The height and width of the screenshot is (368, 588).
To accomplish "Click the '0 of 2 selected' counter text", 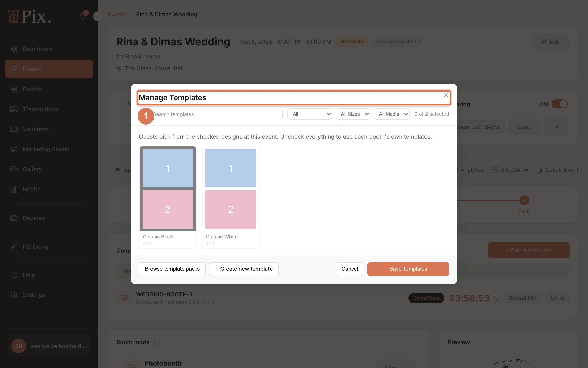I will [x=432, y=114].
